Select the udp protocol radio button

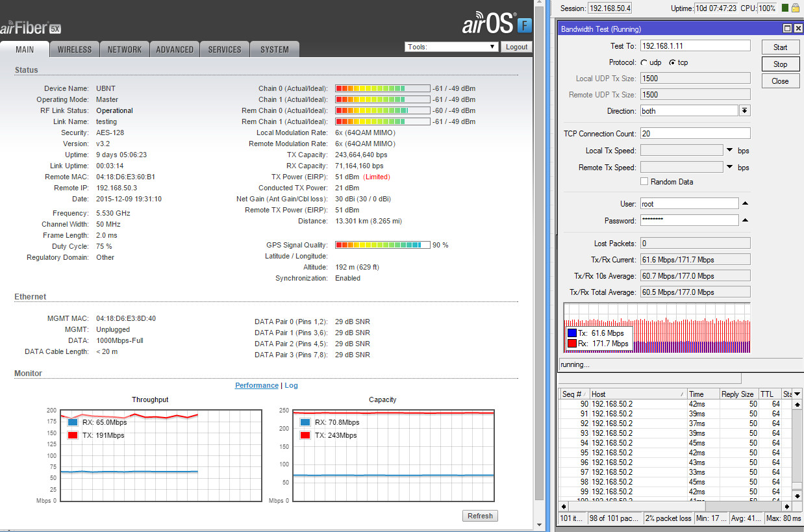pos(644,63)
